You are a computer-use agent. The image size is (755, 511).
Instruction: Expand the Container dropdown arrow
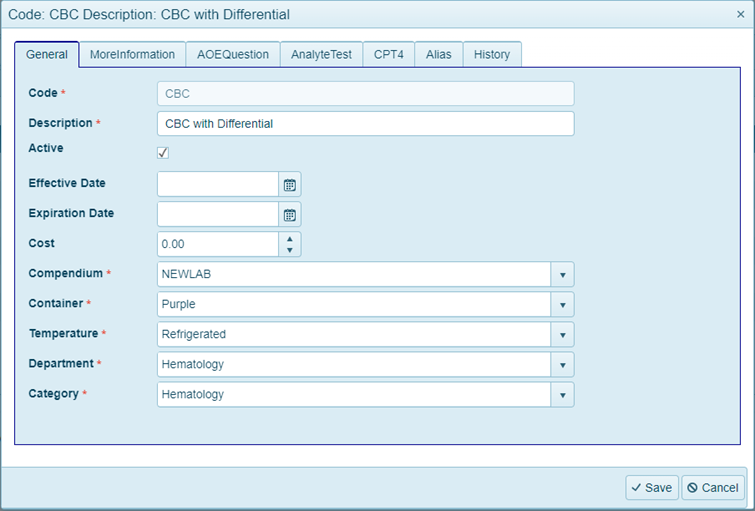tap(562, 304)
